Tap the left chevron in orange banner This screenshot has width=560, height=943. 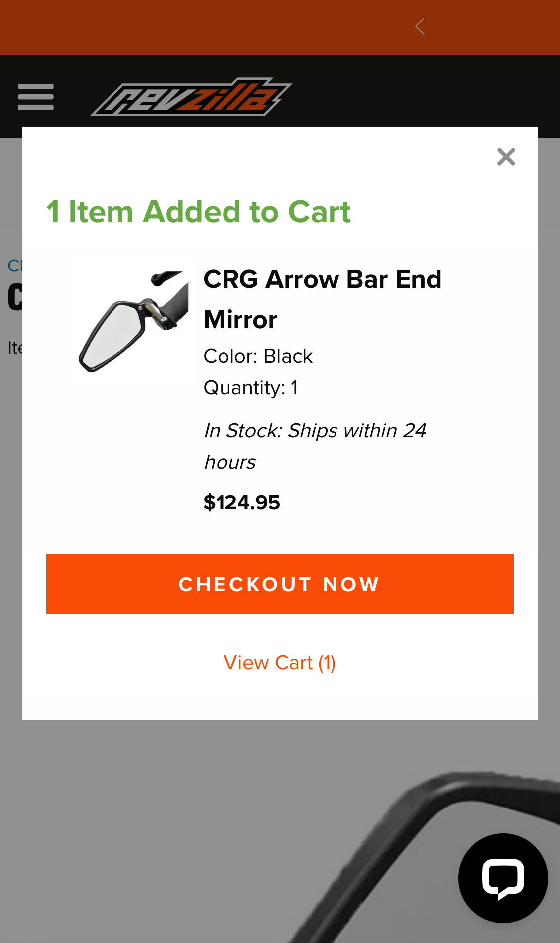[x=420, y=27]
